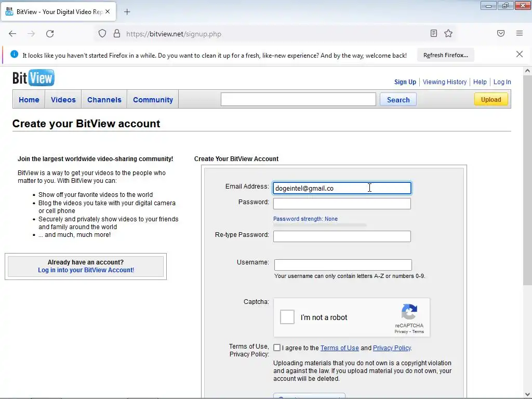532x399 pixels.
Task: Open Firefox application menu
Action: point(520,33)
